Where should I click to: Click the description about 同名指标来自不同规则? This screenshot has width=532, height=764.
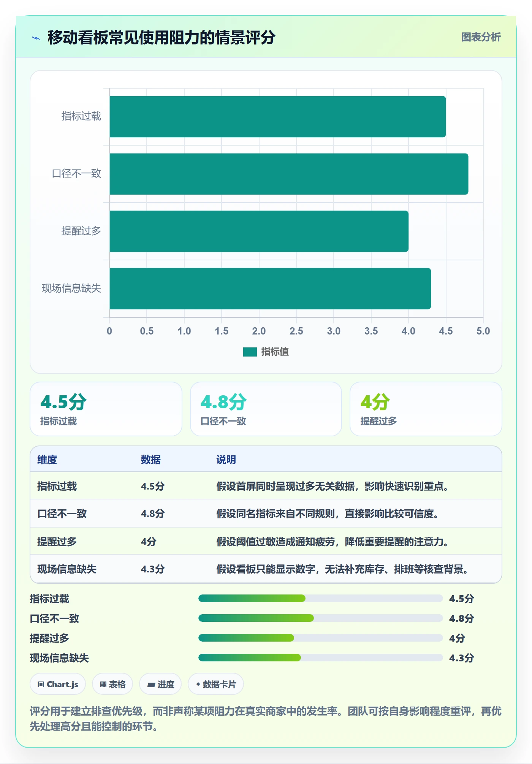[x=328, y=514]
